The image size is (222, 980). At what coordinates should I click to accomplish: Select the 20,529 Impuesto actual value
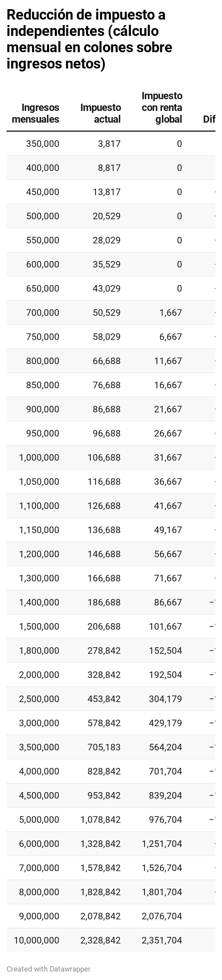107,216
